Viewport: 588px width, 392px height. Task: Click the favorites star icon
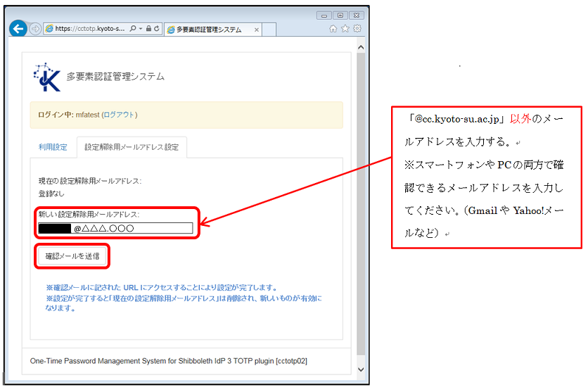(x=345, y=29)
